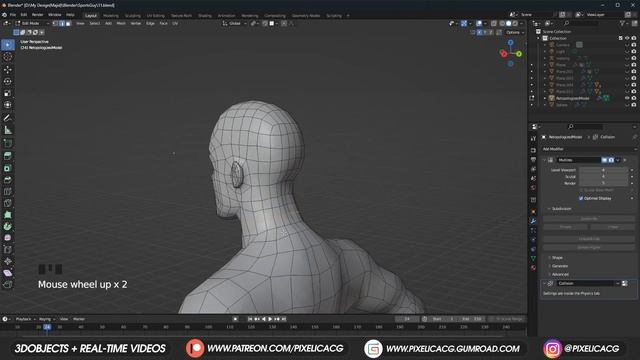Switch to Sculpting workspace tab
The image size is (640, 360).
point(133,16)
